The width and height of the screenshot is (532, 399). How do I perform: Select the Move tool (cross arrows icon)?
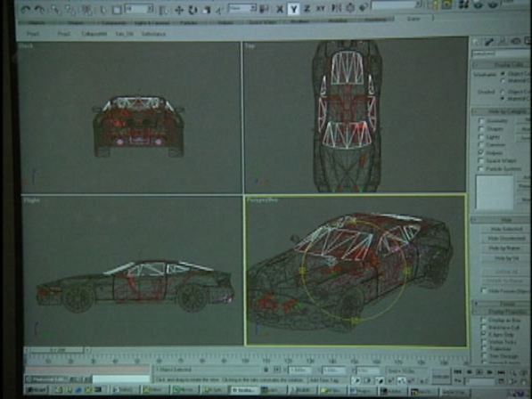(x=179, y=10)
